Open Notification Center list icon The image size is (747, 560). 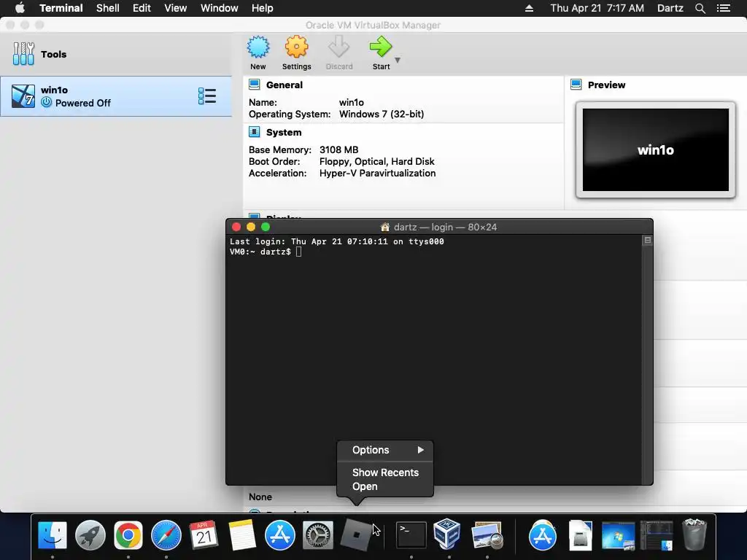(x=723, y=8)
